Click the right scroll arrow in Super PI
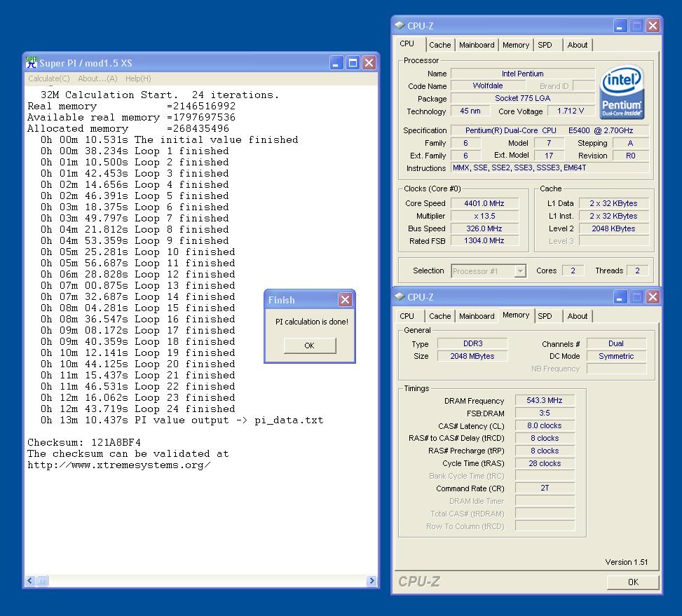Image resolution: width=682 pixels, height=616 pixels. tap(371, 581)
